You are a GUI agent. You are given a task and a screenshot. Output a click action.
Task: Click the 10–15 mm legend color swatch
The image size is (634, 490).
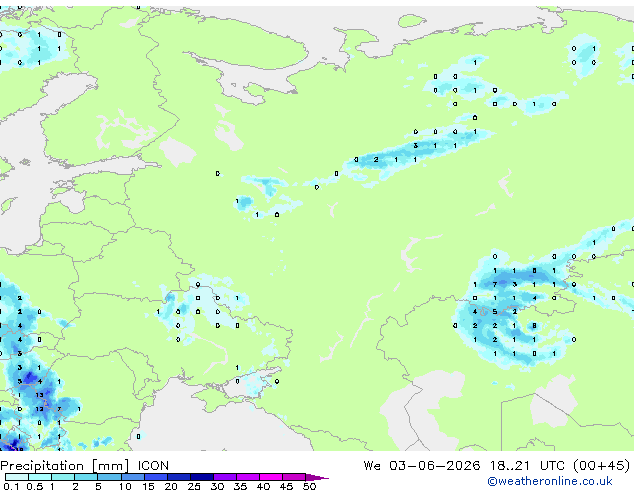point(133,477)
